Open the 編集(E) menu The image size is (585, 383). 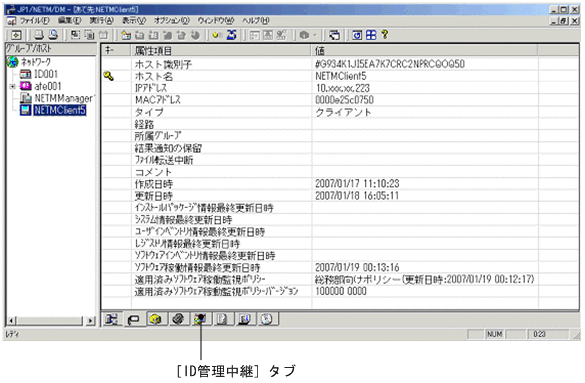pyautogui.click(x=69, y=21)
